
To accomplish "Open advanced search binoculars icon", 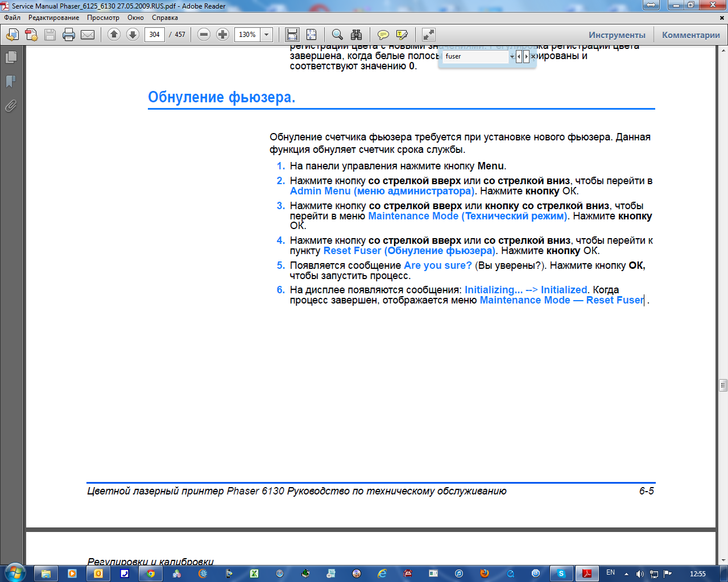I will tap(357, 35).
